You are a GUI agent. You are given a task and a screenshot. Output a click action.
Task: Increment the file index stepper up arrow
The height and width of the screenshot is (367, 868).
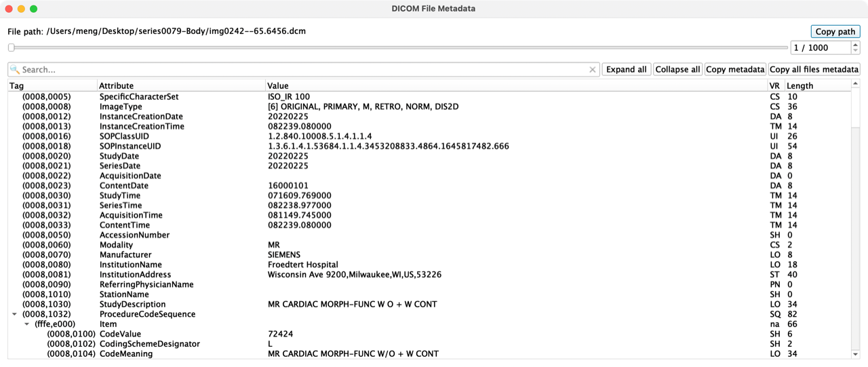click(855, 45)
